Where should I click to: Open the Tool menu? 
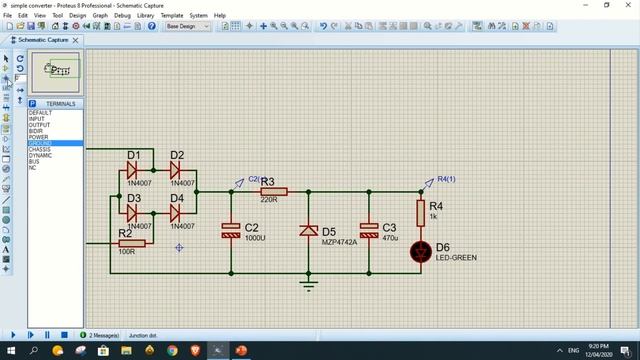tap(58, 16)
